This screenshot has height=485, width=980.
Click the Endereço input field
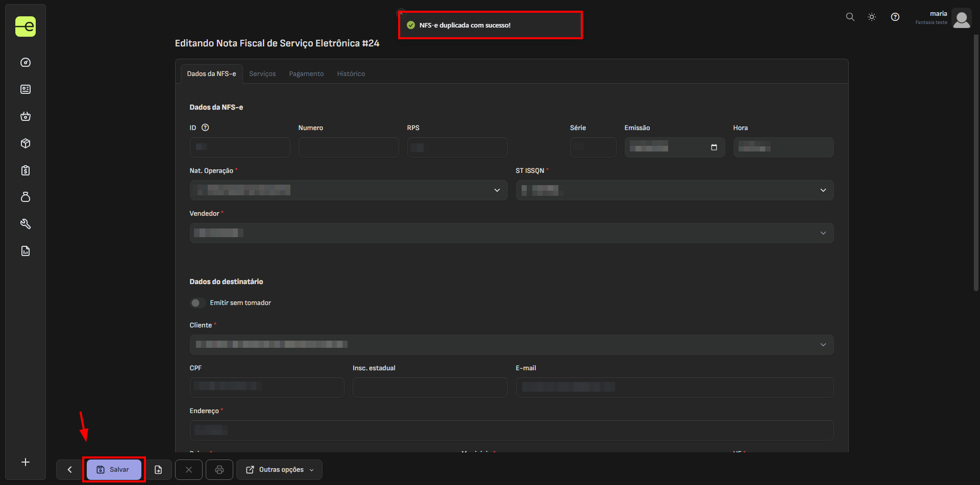[x=512, y=430]
